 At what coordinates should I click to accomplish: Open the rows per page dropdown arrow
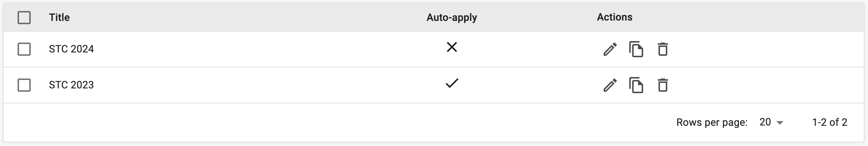tap(780, 123)
